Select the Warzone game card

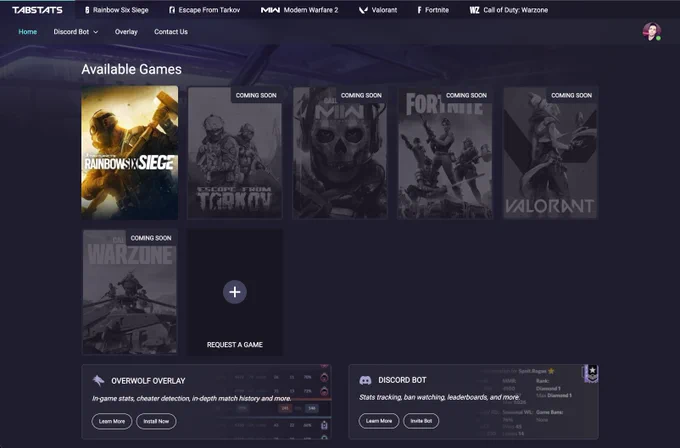click(x=130, y=292)
